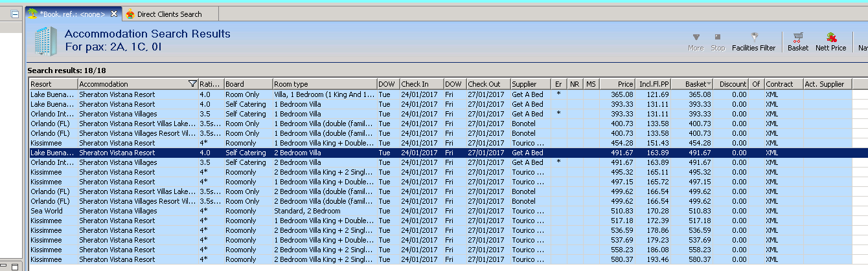868x271 pixels.
Task: Collapse the left panel minimize icon
Action: pyautogui.click(x=15, y=14)
